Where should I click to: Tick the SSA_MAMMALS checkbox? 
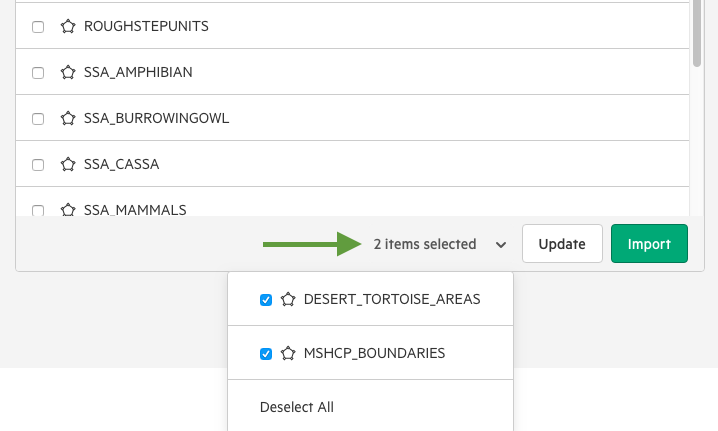[x=38, y=210]
